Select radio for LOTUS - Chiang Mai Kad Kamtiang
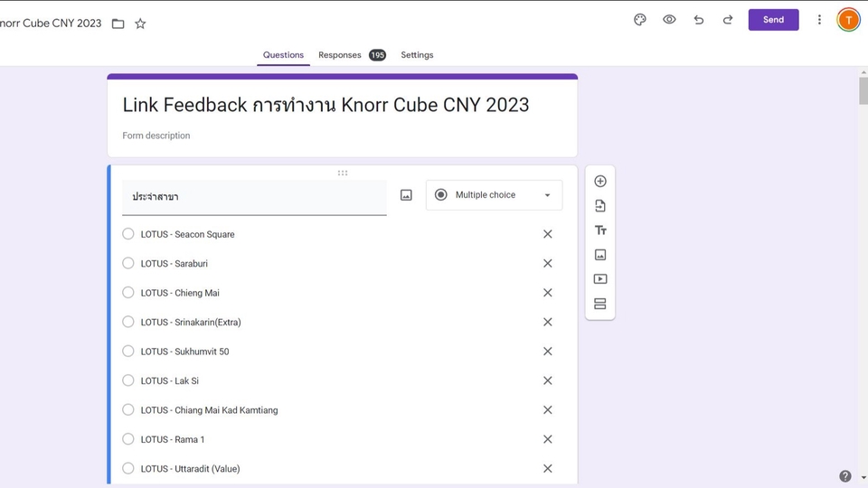This screenshot has height=488, width=868. tap(127, 409)
